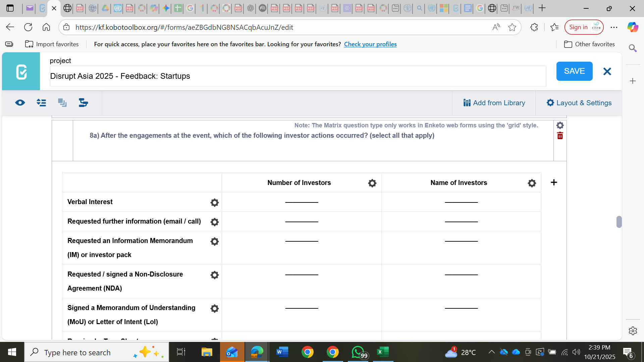Click the blue SAVE button

coord(574,71)
